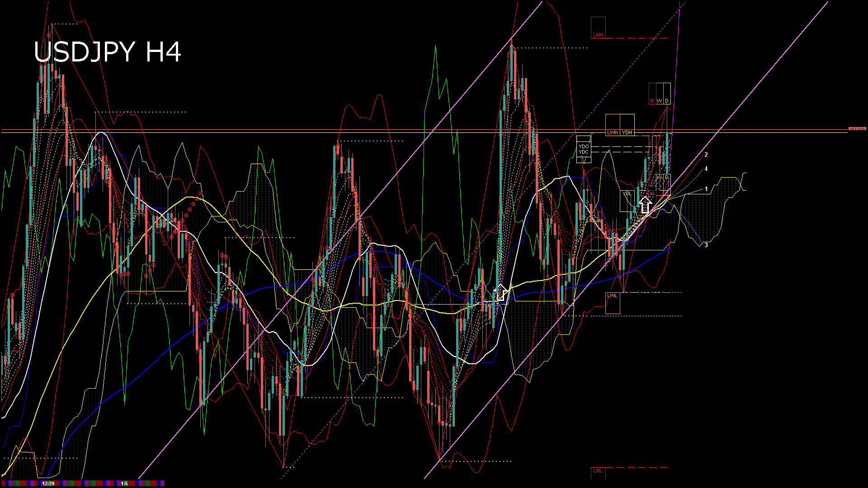868x488 pixels.
Task: Click the YDC label below YDO
Action: click(x=583, y=152)
